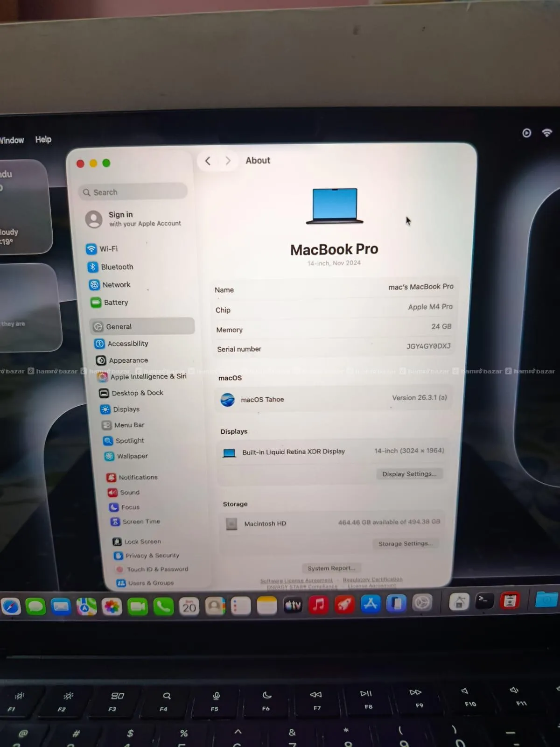The width and height of the screenshot is (560, 747).
Task: Open Spotlight settings
Action: [124, 441]
